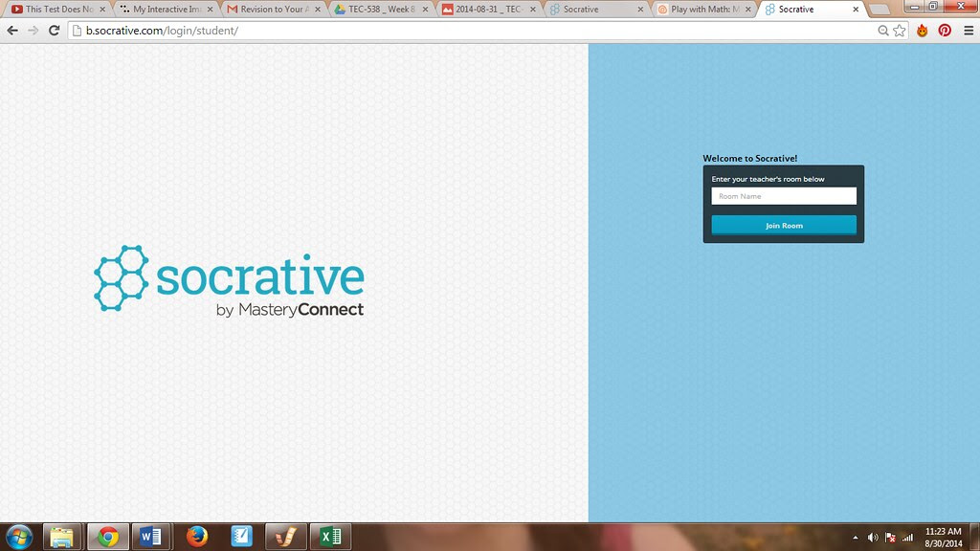Viewport: 980px width, 551px height.
Task: Open the blue notebook app on taskbar
Action: (241, 537)
